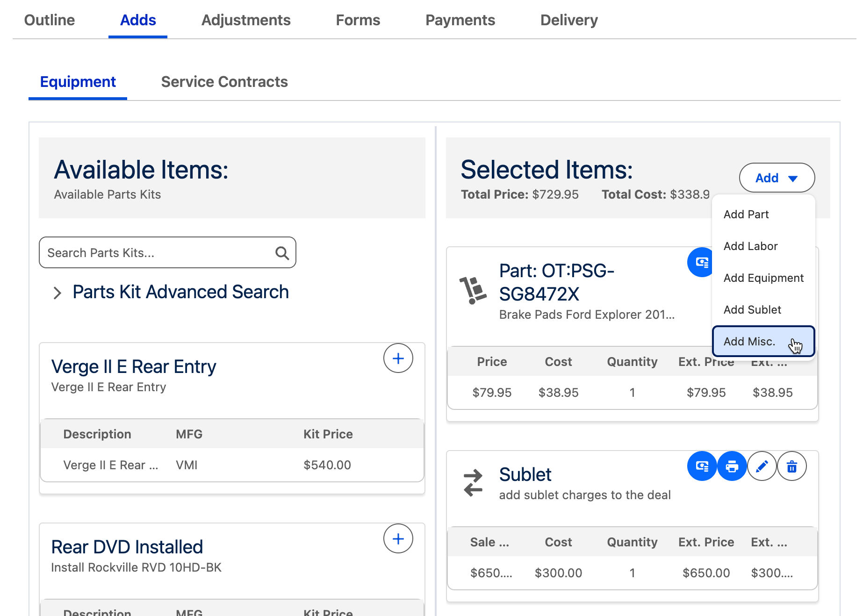Click the blue price icon on Part OT:PSG-SG8472X

[700, 262]
